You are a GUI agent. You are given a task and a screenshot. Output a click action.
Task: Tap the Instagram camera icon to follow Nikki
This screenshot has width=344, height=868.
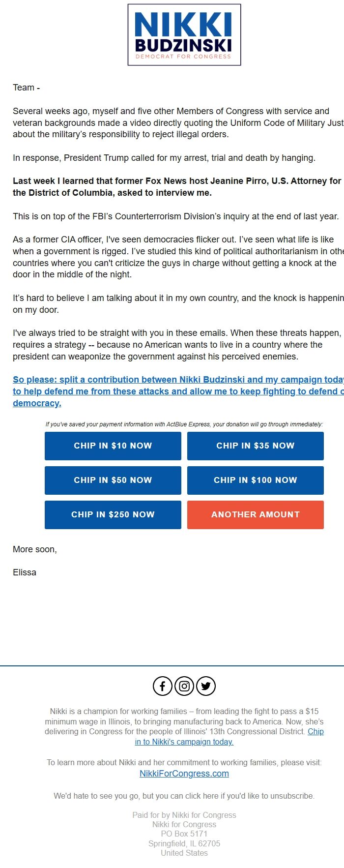click(184, 686)
